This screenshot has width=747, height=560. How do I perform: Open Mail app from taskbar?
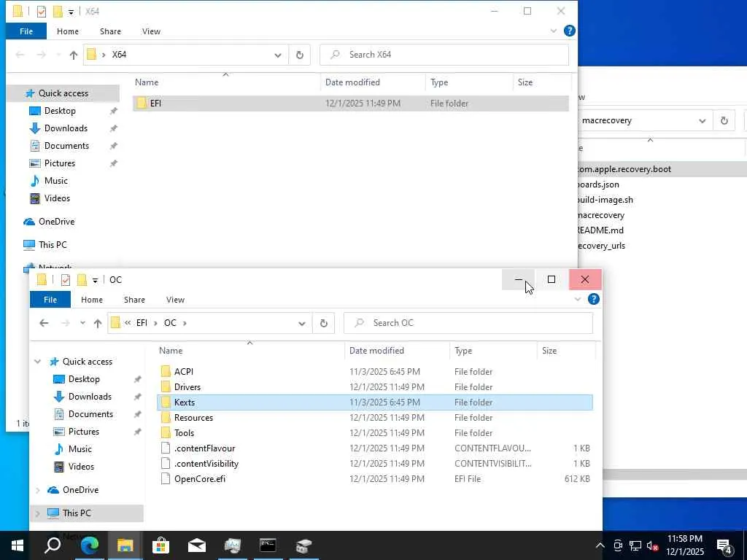[x=197, y=545]
